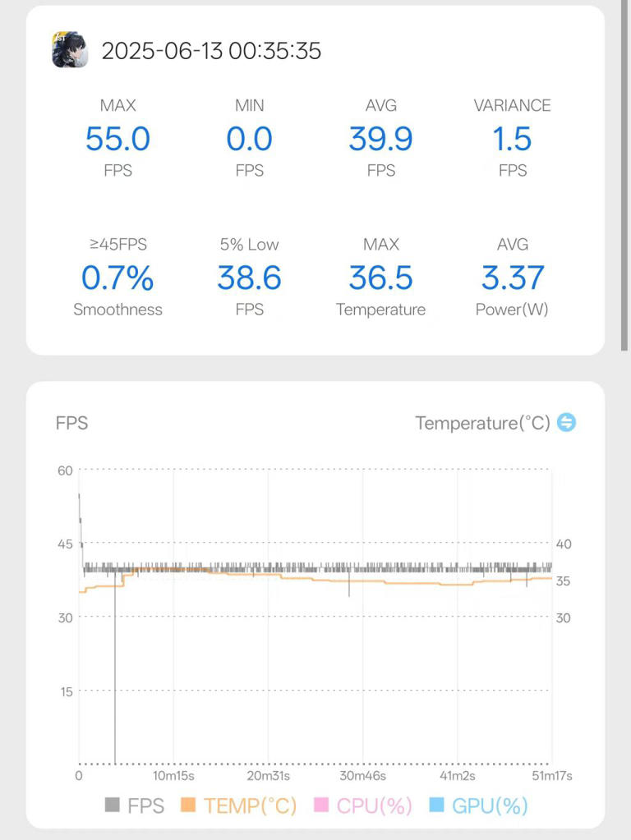Toggle the FPS series in chart legend
Screen dimensions: 631x840
pyautogui.click(x=135, y=806)
